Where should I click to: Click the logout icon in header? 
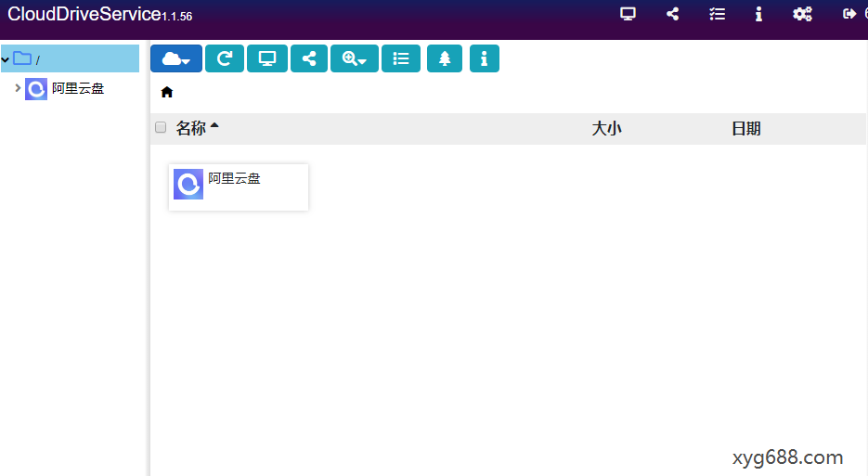coord(849,14)
